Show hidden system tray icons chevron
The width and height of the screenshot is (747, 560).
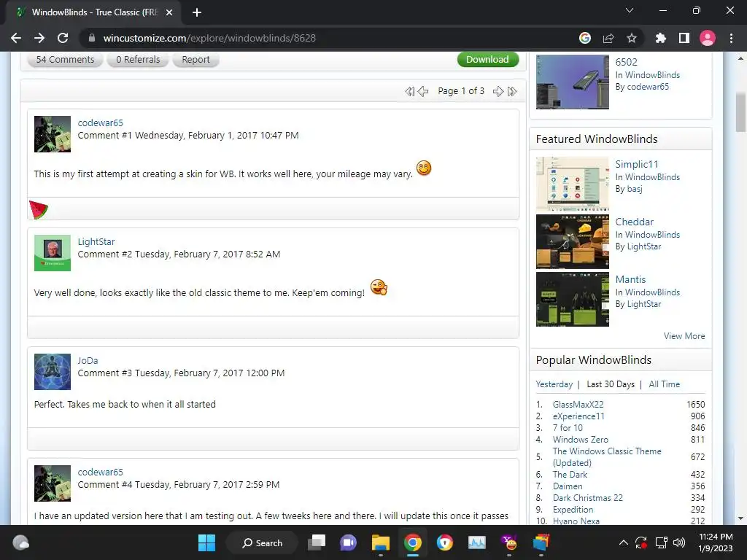click(623, 542)
